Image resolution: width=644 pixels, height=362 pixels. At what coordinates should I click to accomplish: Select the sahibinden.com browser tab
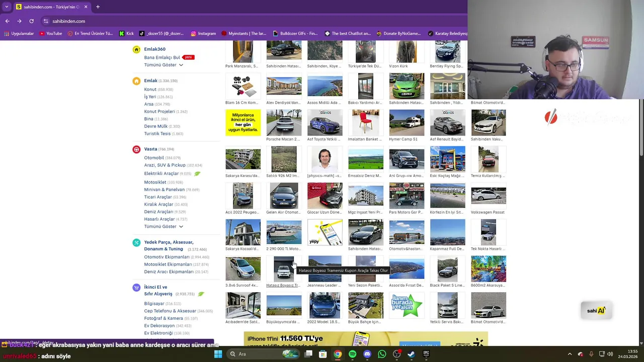(51, 7)
